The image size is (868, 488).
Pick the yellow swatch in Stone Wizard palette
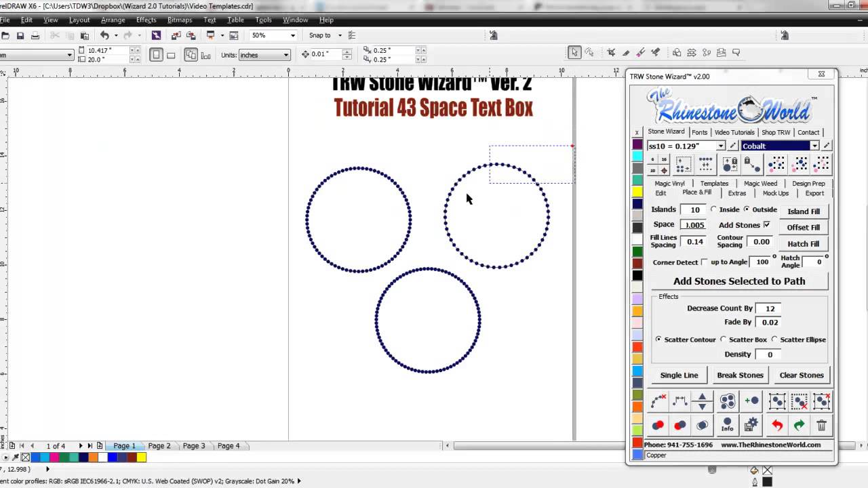[x=637, y=192]
